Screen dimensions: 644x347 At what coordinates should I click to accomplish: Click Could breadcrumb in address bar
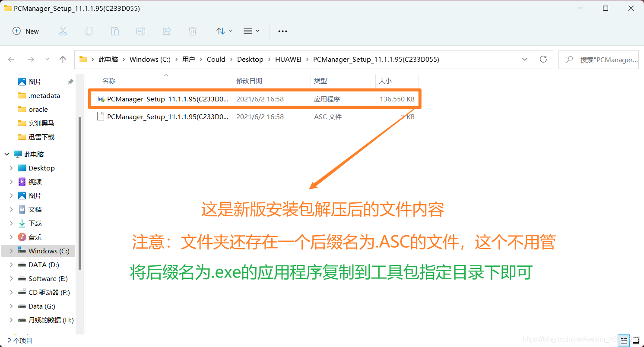(216, 60)
